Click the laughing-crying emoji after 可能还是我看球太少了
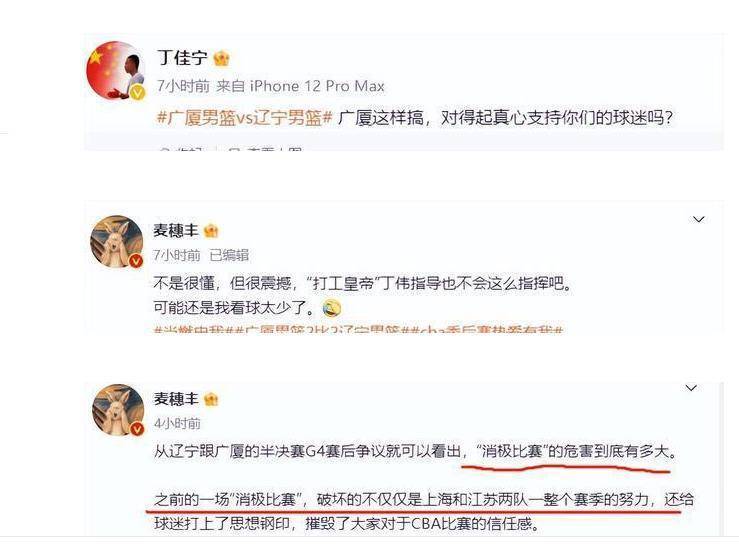Screen dimensions: 739x551 pyautogui.click(x=332, y=308)
